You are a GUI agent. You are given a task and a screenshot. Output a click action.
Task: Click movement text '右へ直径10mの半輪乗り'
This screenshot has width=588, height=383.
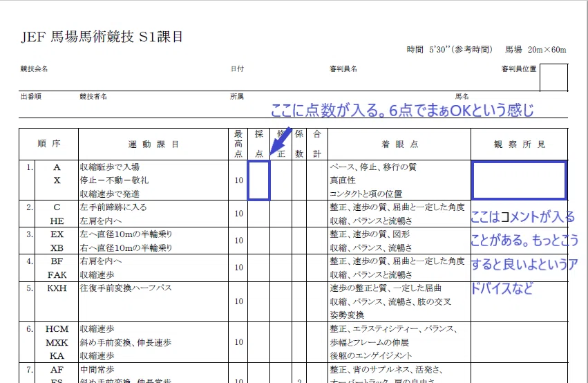126,248
